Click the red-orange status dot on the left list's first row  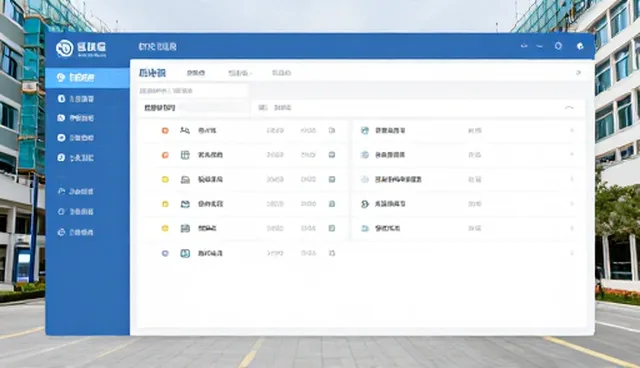tap(165, 131)
